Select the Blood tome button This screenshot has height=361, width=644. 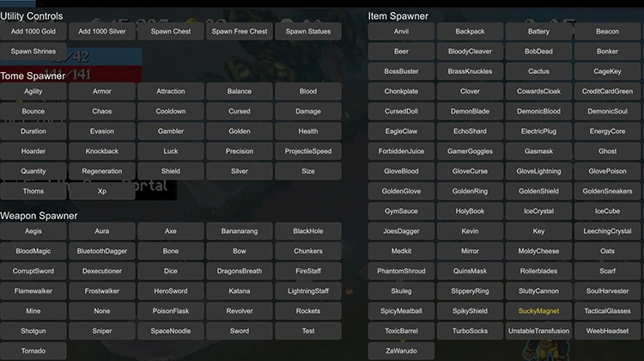click(x=308, y=91)
